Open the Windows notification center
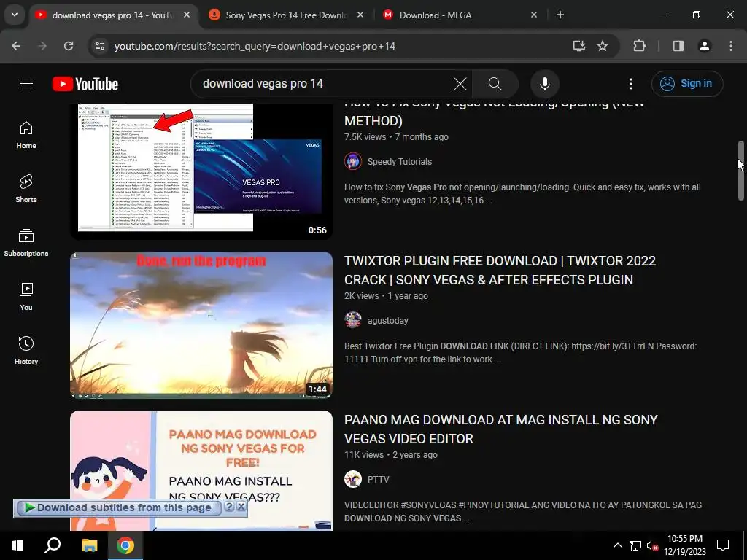 coord(723,545)
